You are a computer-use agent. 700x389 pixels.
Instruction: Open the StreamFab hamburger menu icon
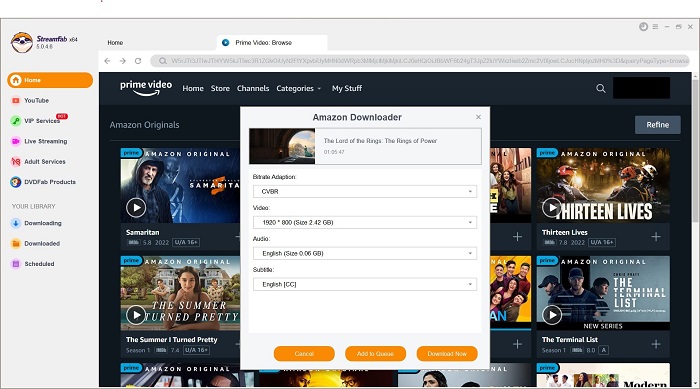(655, 27)
